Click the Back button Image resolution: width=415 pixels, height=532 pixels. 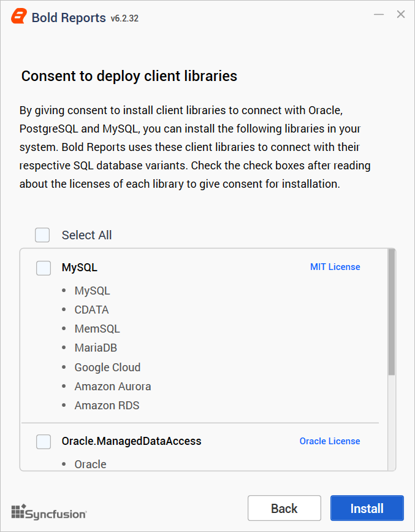pos(284,508)
